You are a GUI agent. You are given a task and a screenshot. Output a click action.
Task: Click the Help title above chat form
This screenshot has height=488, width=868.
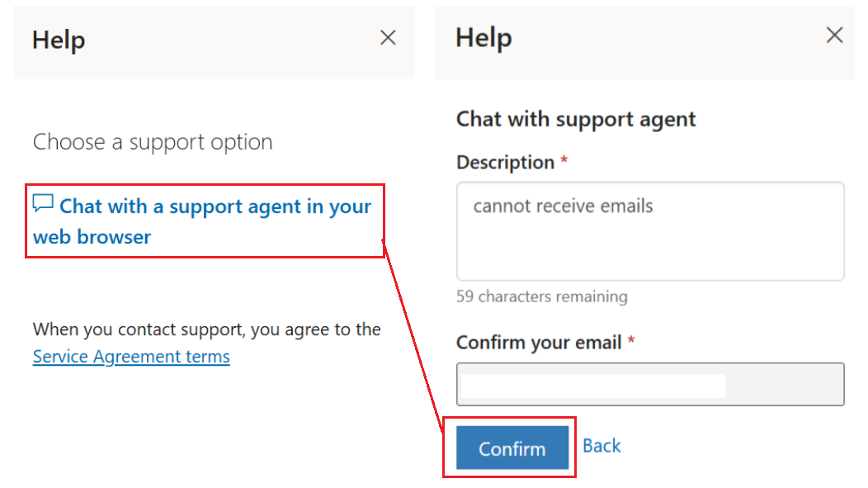(484, 38)
